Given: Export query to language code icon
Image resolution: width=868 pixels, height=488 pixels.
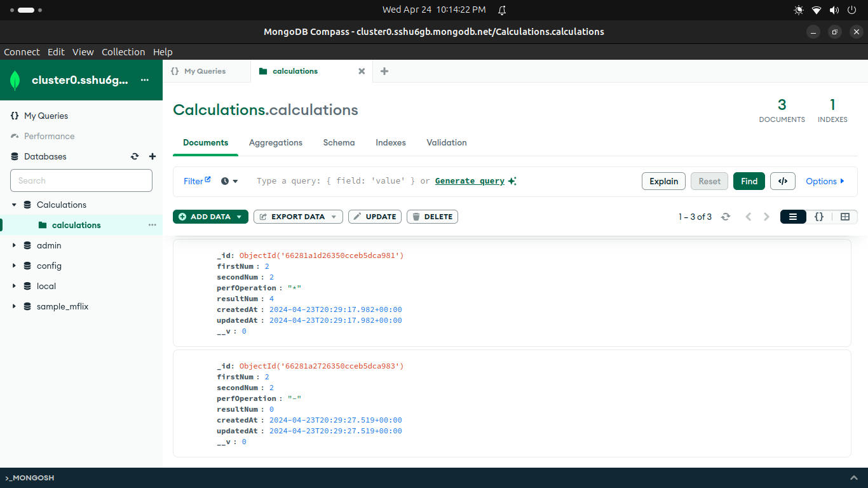Looking at the screenshot, I should pos(783,181).
